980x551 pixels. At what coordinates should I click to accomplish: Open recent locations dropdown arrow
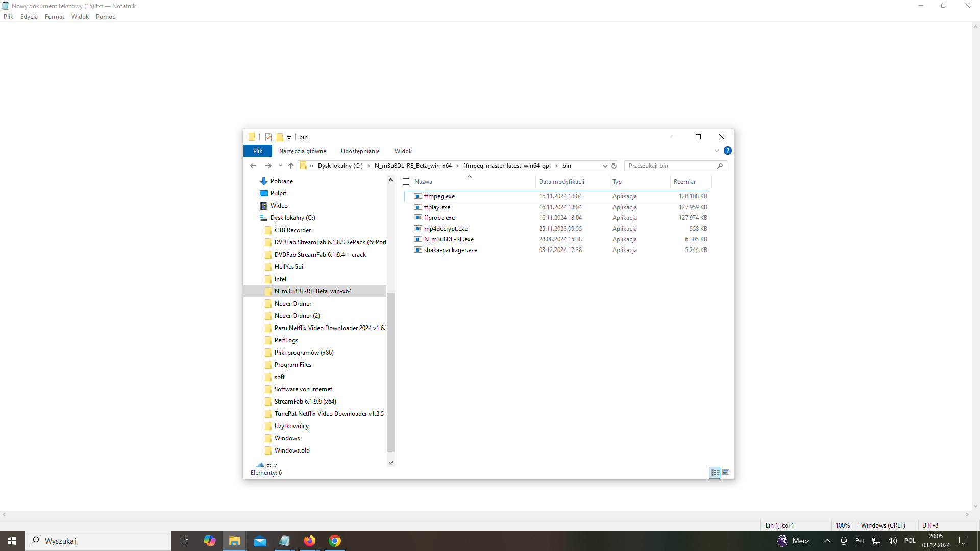tap(280, 166)
